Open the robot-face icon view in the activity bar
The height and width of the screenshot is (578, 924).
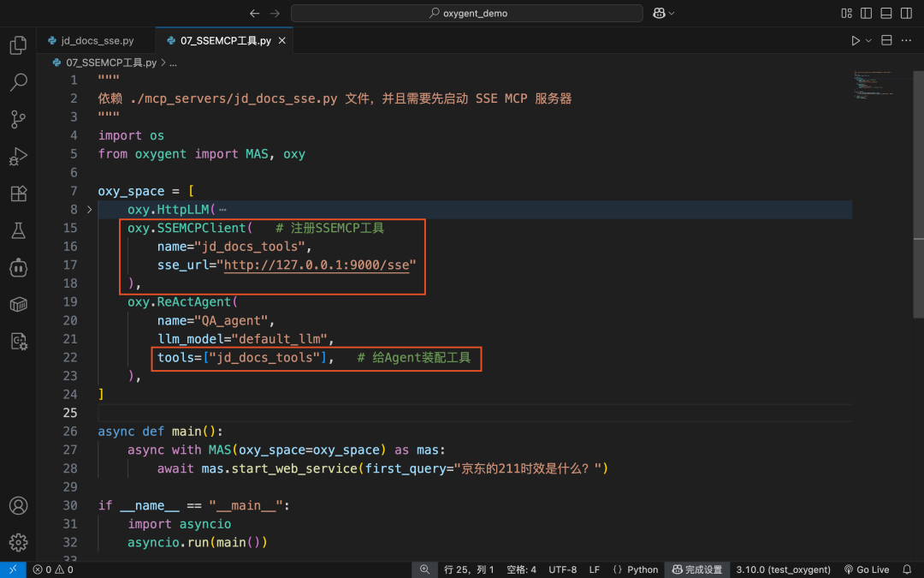coord(18,268)
